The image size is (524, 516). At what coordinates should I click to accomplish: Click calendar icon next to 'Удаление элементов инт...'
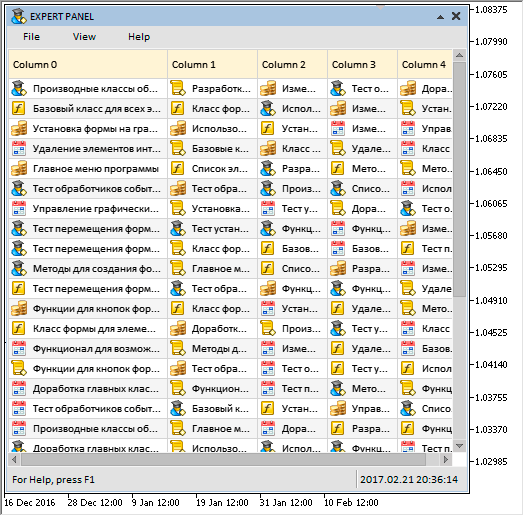coord(19,148)
